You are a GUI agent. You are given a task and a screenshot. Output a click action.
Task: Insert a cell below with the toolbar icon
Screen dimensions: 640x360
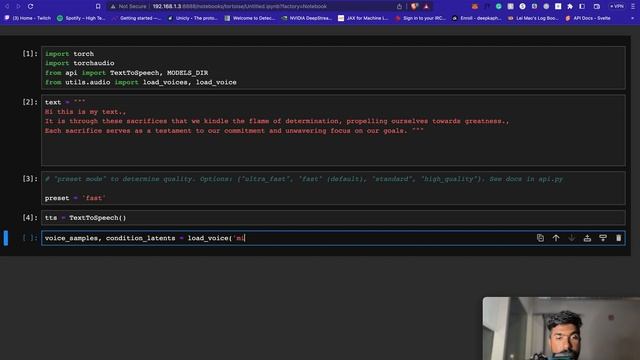[603, 238]
